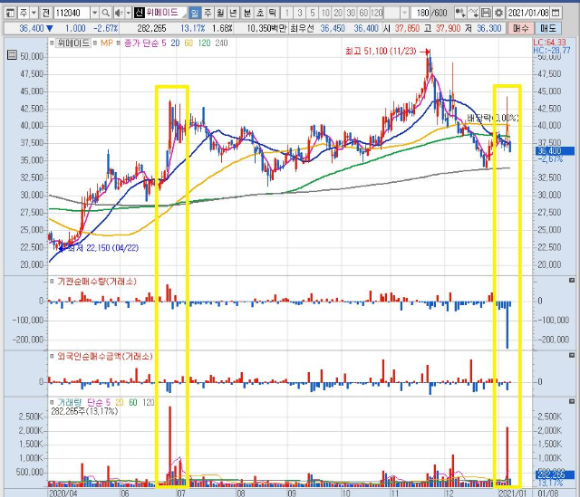The width and height of the screenshot is (580, 497).
Task: Click the 최저 22,150 (04/22) low marker
Action: click(99, 248)
